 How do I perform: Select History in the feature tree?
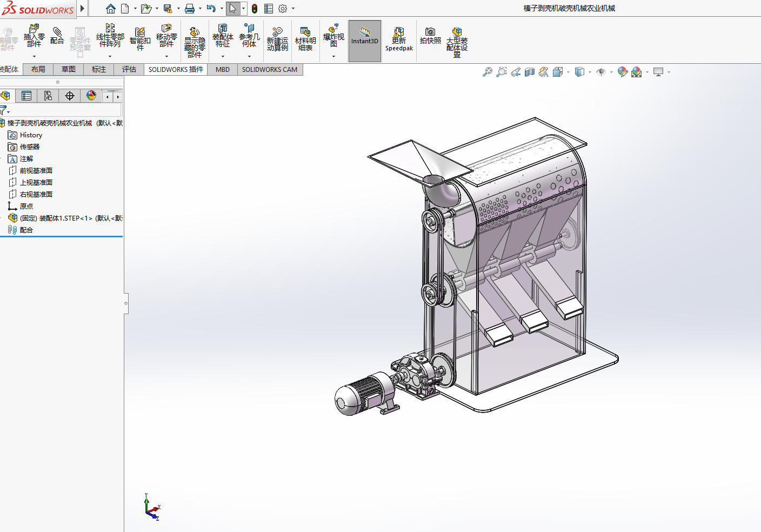pyautogui.click(x=31, y=135)
